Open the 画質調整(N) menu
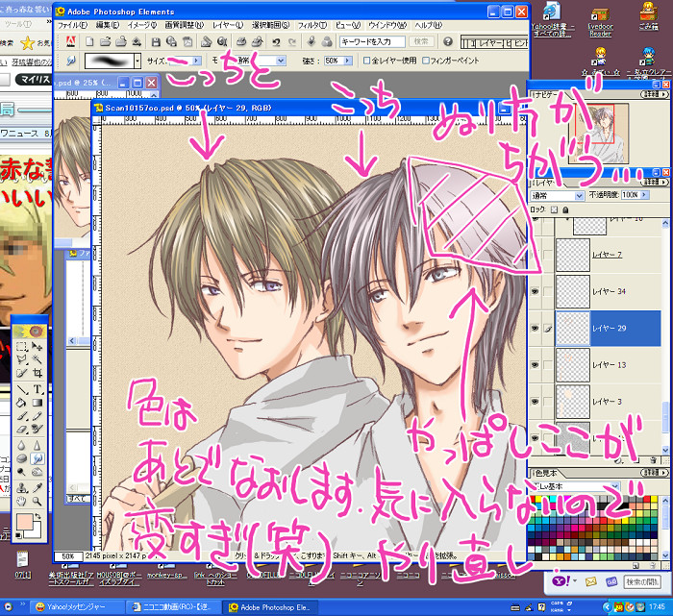The image size is (673, 616). pyautogui.click(x=185, y=25)
